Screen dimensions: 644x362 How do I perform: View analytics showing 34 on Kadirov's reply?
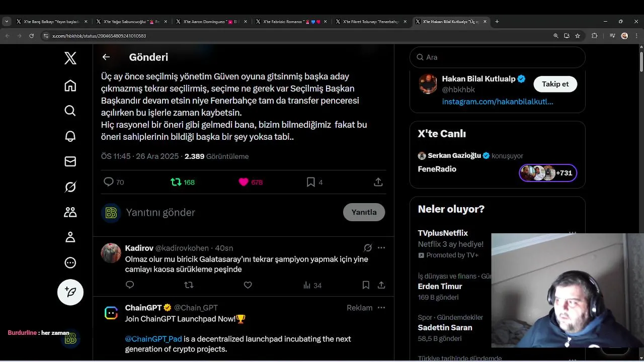(x=312, y=285)
